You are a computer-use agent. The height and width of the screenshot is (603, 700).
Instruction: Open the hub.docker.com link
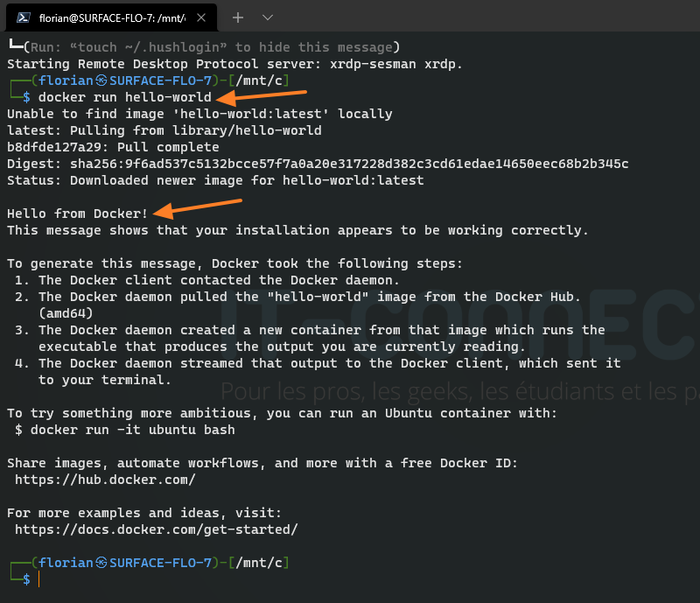point(105,480)
